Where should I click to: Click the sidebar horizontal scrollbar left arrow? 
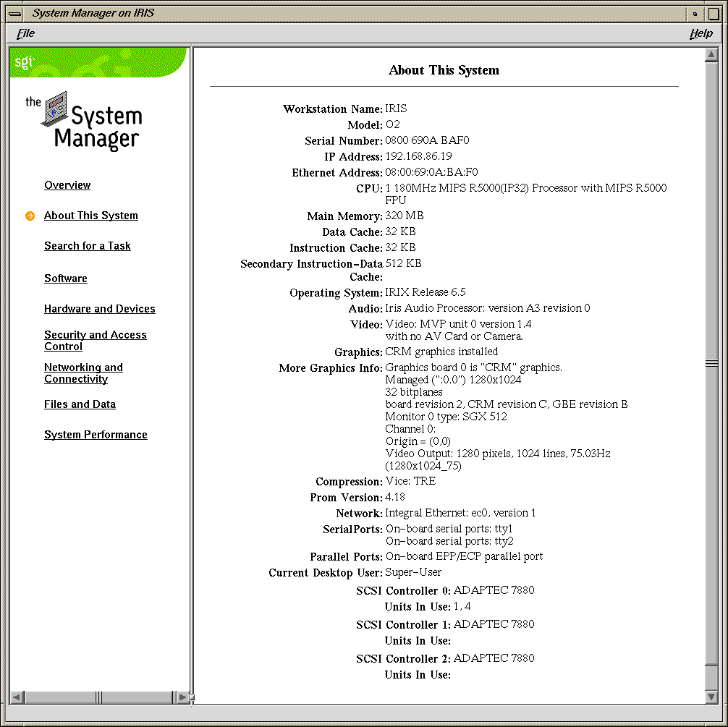(x=17, y=697)
